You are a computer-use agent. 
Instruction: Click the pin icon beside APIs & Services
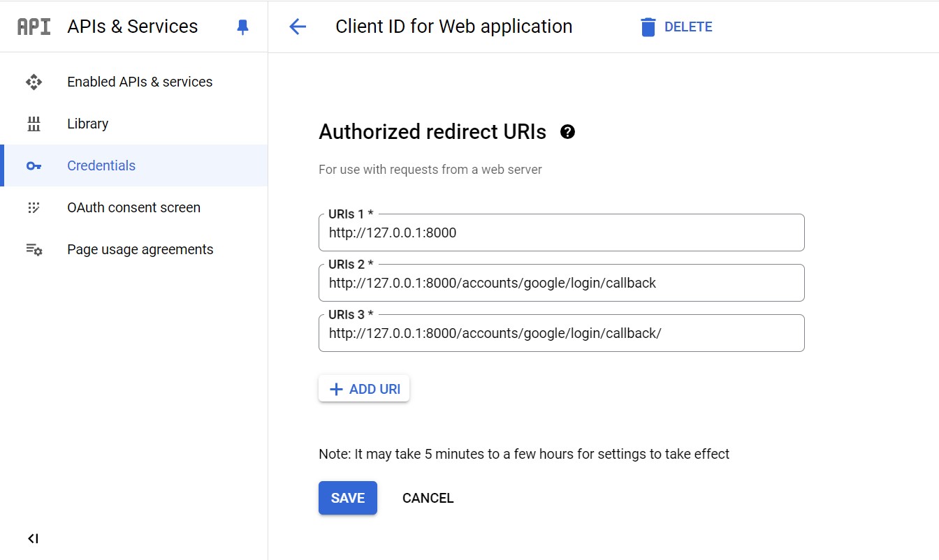[242, 27]
